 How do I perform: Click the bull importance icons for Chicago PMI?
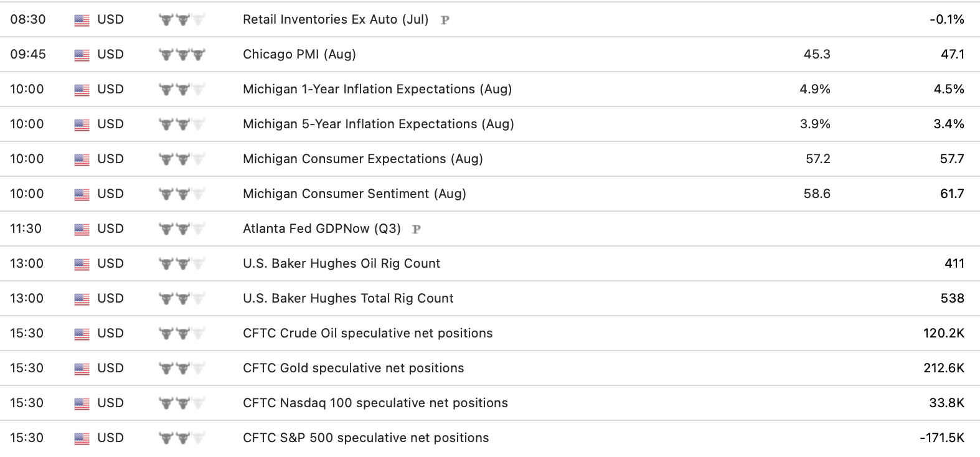point(182,55)
